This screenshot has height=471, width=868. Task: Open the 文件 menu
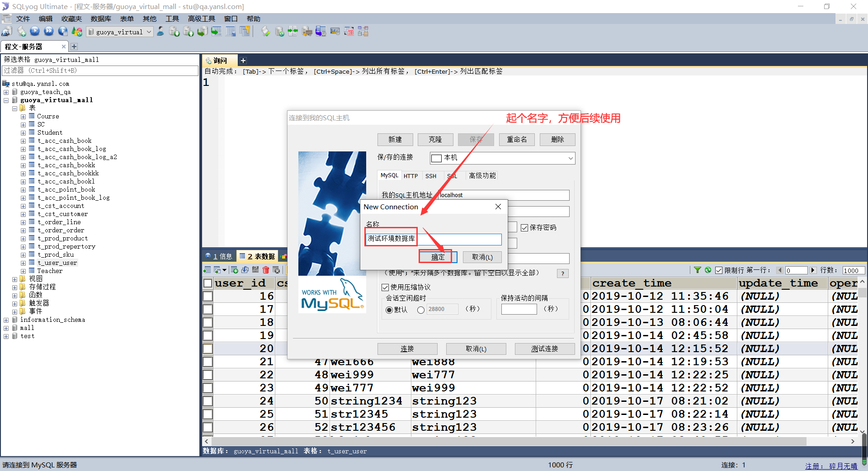[x=23, y=19]
